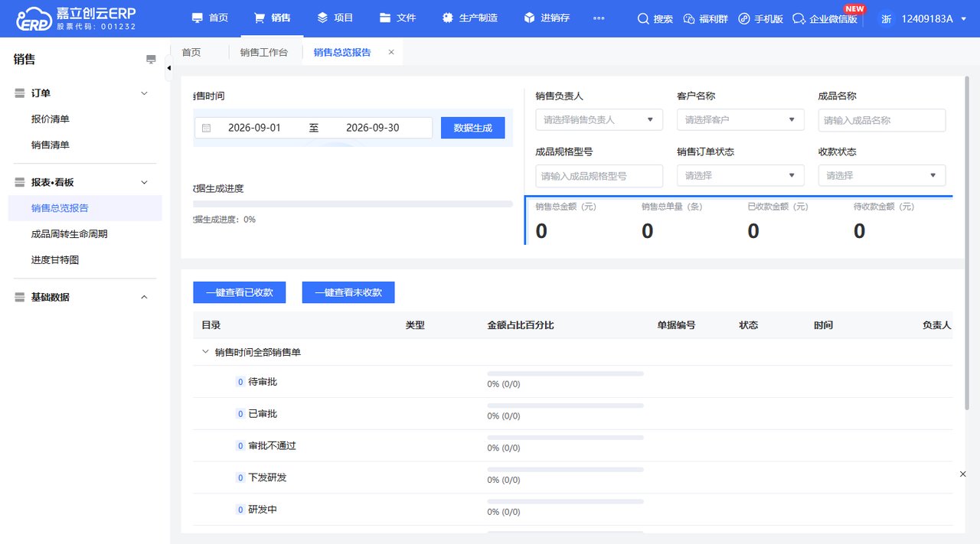Open the 手机版 link
Screen dimensions: 980x544
(760, 18)
